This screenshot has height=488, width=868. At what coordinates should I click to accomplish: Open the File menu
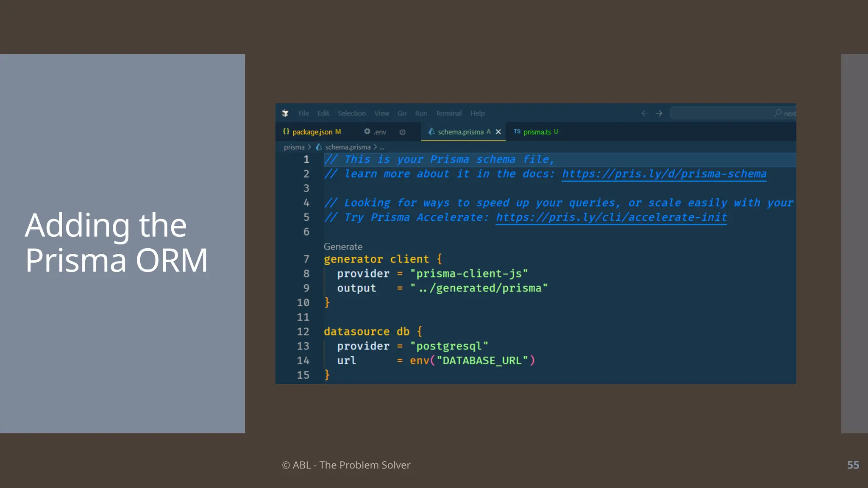click(x=303, y=113)
